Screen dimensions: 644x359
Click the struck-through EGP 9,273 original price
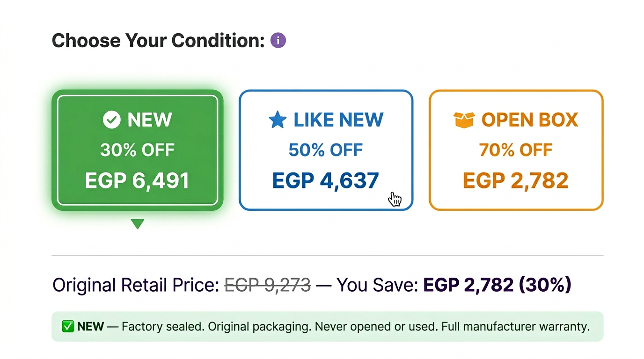click(268, 285)
